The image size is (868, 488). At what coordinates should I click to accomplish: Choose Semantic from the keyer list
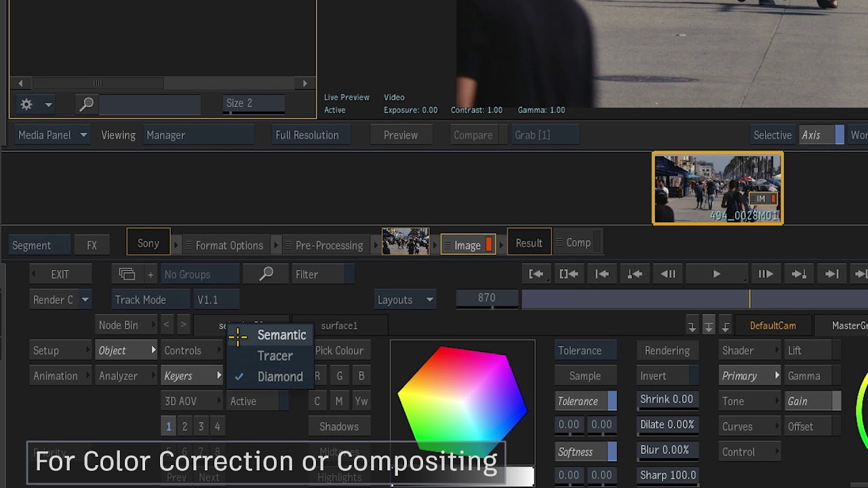pyautogui.click(x=281, y=335)
